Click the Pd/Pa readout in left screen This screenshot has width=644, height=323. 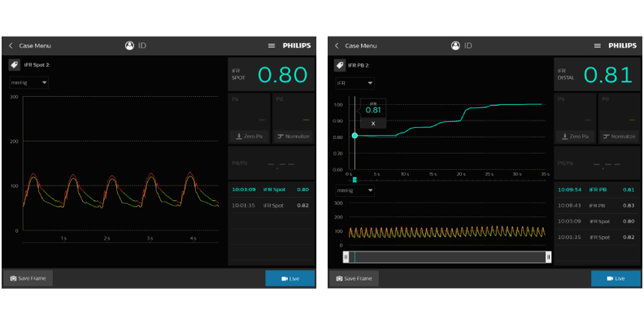point(271,164)
